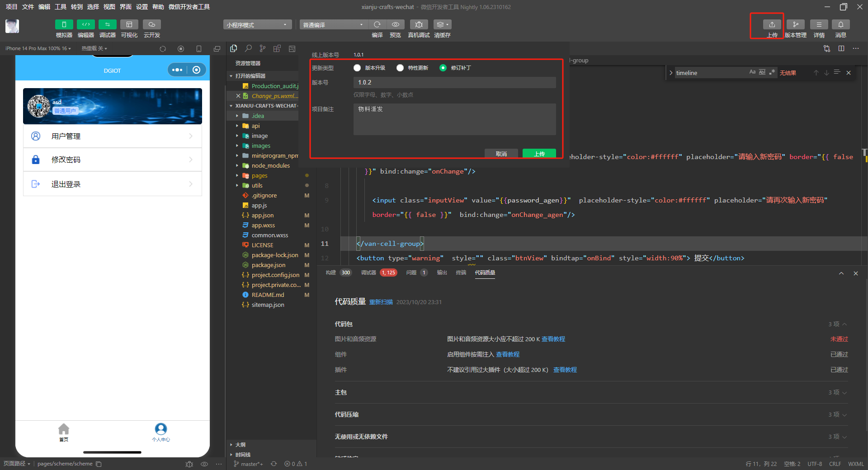The width and height of the screenshot is (868, 470).
Task: Open the 工具 menu
Action: (61, 7)
